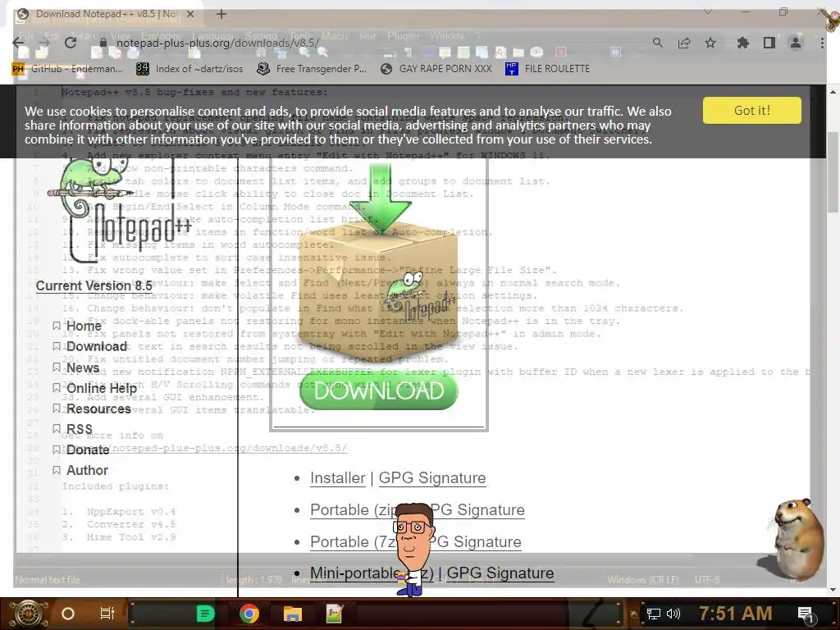The image size is (840, 630).
Task: Close the Download Notepad++ v8.5 tab
Action: (190, 15)
